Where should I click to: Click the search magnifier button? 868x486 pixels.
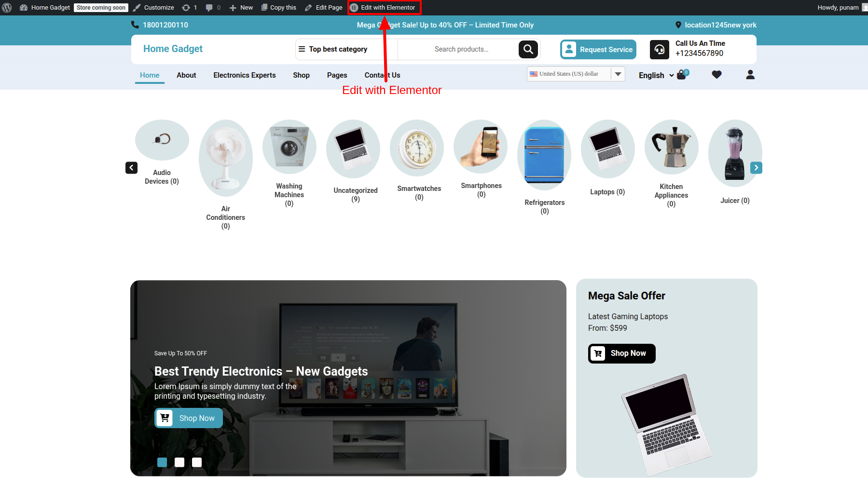pos(528,49)
